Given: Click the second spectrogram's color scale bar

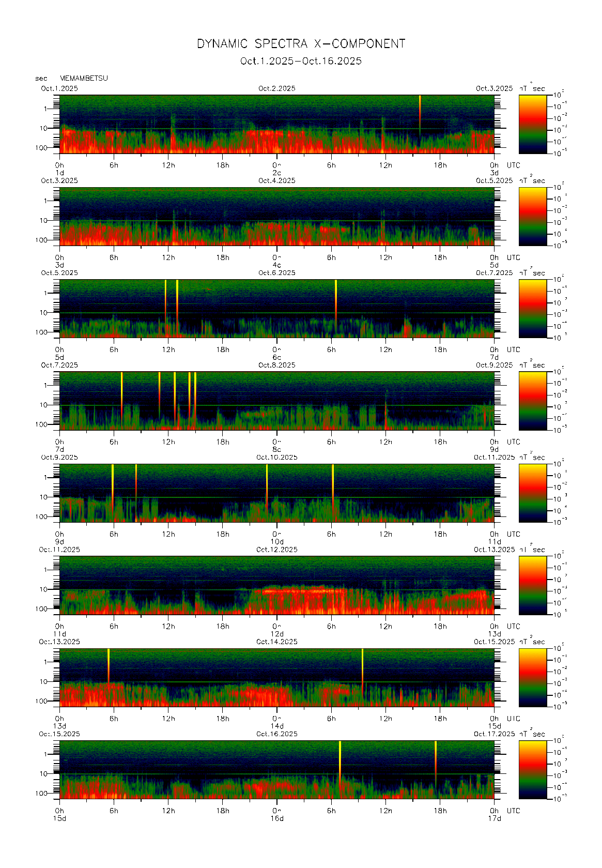Looking at the screenshot, I should point(532,216).
